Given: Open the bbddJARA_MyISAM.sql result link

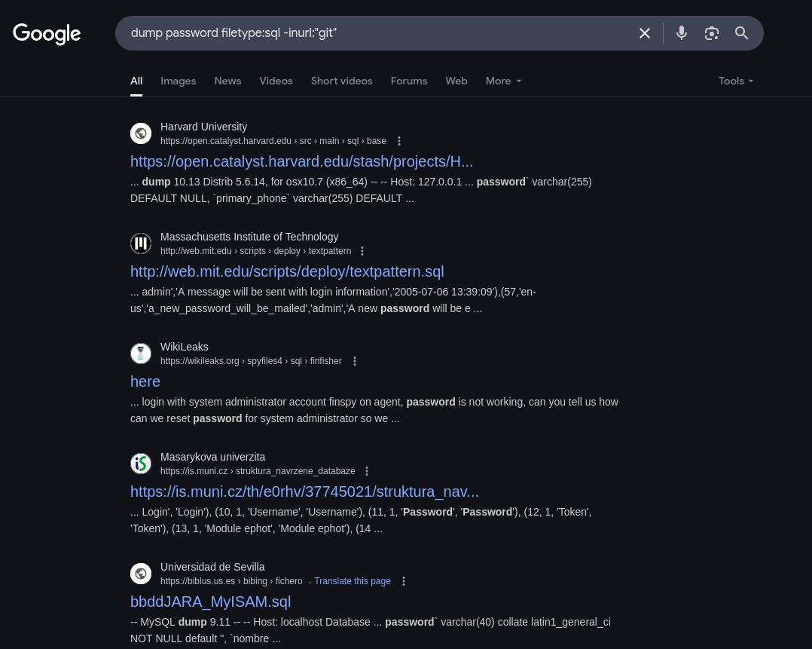Looking at the screenshot, I should tap(210, 602).
